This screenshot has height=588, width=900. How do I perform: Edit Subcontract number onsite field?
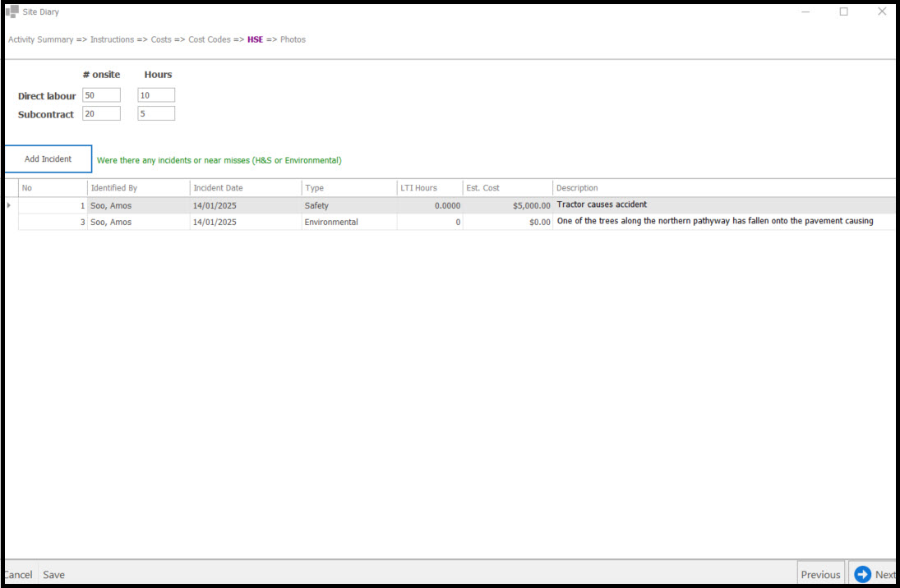pyautogui.click(x=101, y=113)
